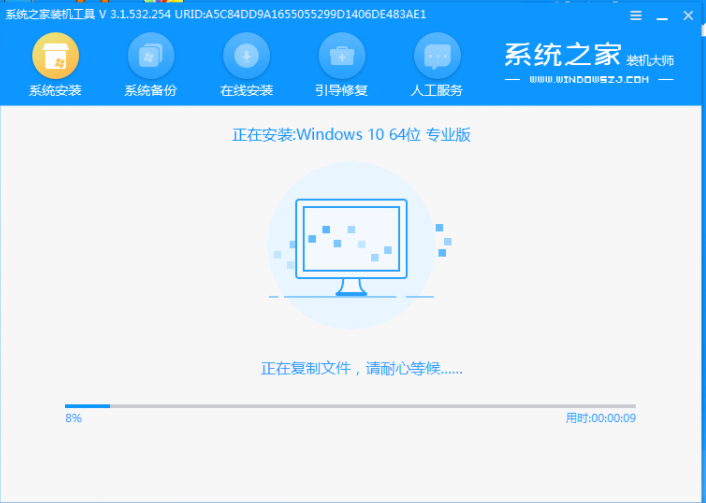
Task: Click the 系统安装 folder icon
Action: (x=55, y=56)
